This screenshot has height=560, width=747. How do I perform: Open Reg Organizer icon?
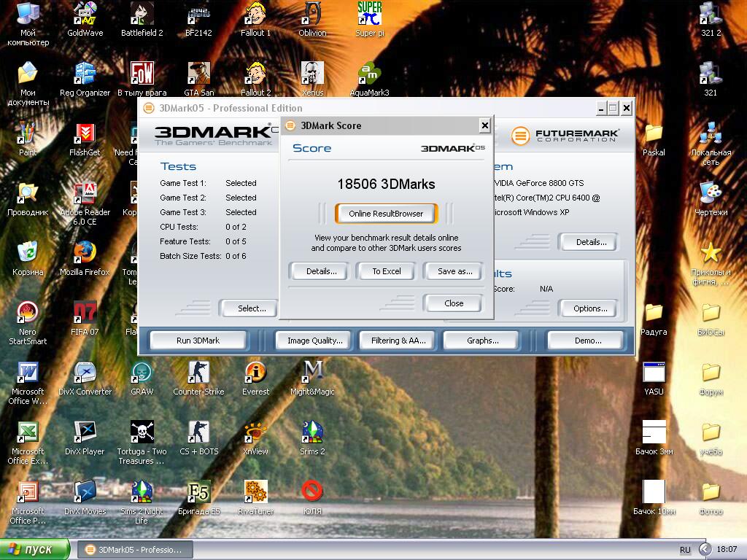tap(85, 80)
